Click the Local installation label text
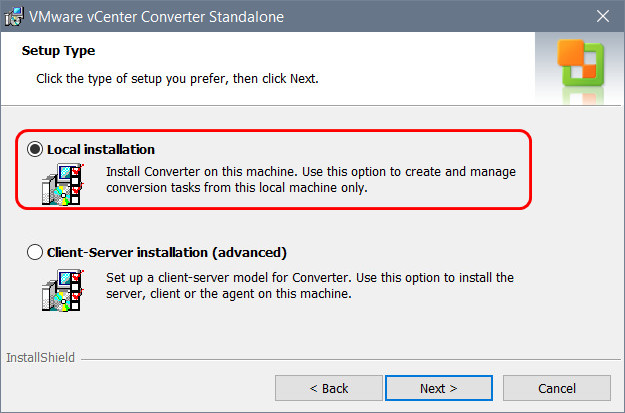This screenshot has width=625, height=413. click(101, 149)
